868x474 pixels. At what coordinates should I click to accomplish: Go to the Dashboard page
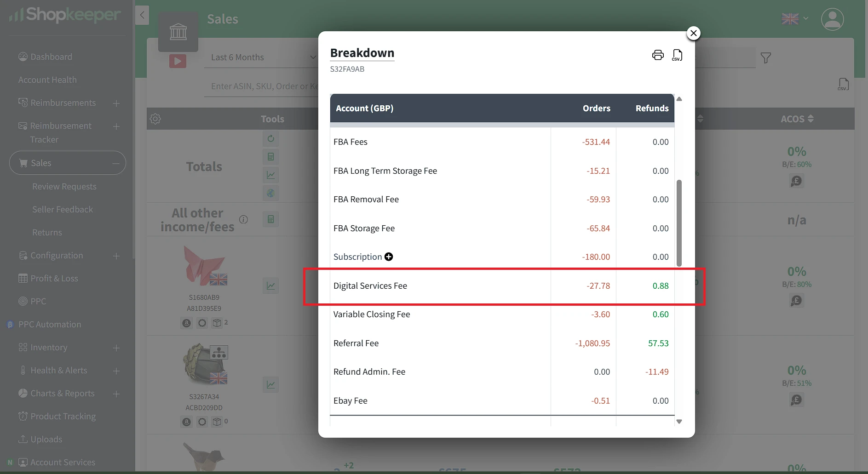(45, 57)
